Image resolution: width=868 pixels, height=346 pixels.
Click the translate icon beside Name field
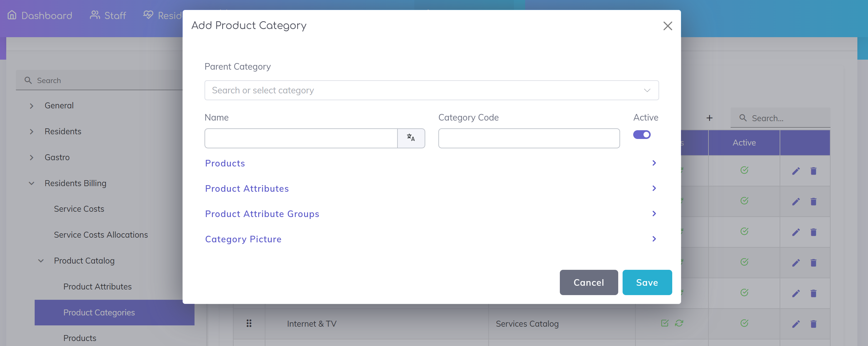pyautogui.click(x=411, y=138)
